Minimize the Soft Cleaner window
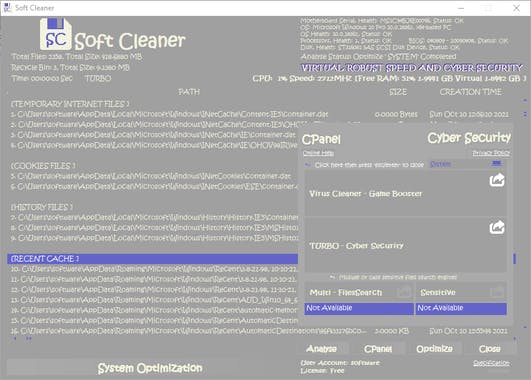531x380 pixels. [x=461, y=8]
